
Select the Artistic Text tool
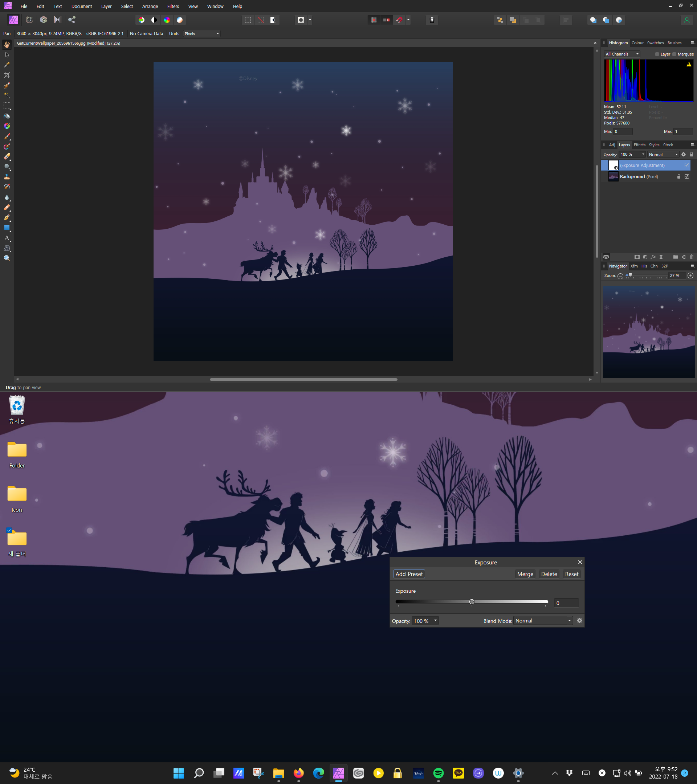coord(7,238)
